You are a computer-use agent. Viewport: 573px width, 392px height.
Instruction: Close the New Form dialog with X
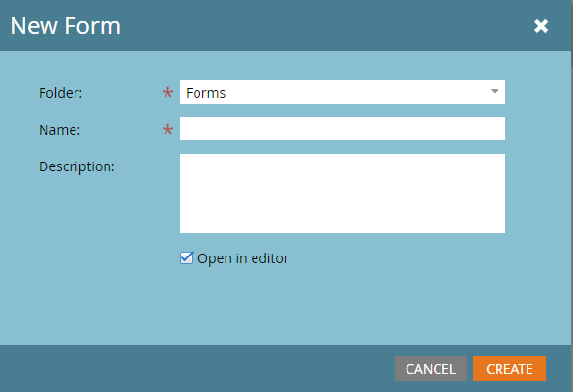coord(541,26)
